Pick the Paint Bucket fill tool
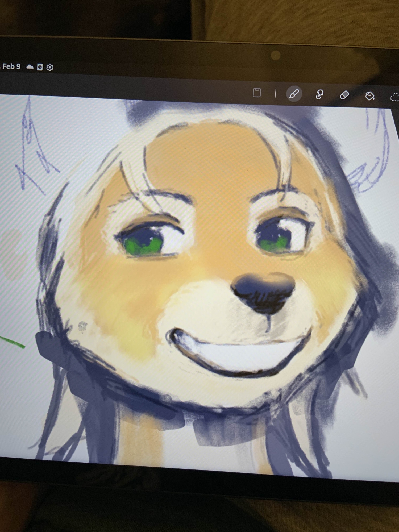The width and height of the screenshot is (399, 532). (x=370, y=96)
